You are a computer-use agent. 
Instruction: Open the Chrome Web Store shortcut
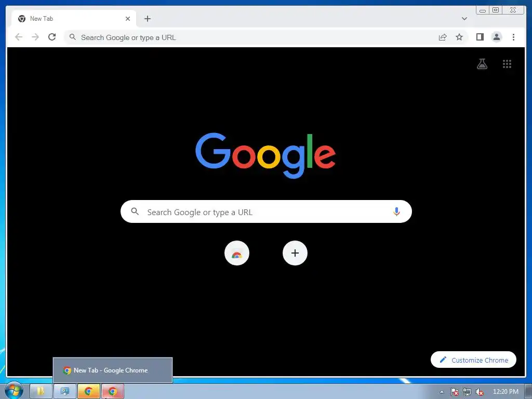click(x=237, y=253)
